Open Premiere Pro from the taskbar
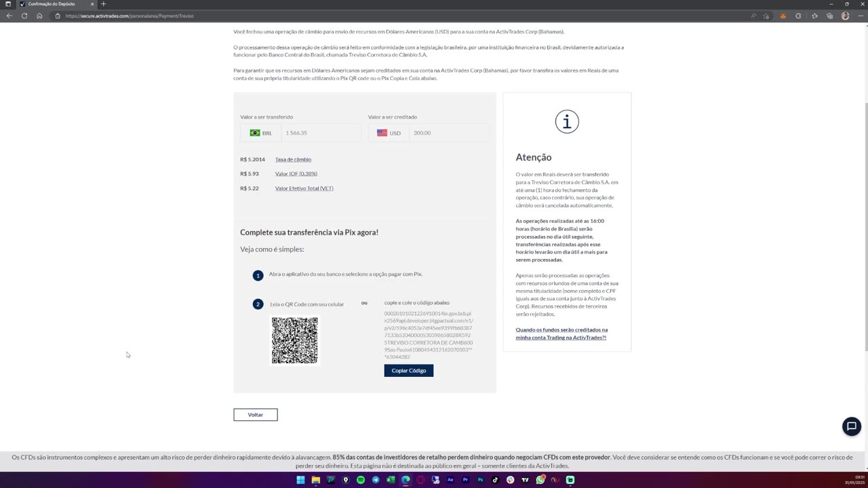This screenshot has height=488, width=868. [x=465, y=480]
